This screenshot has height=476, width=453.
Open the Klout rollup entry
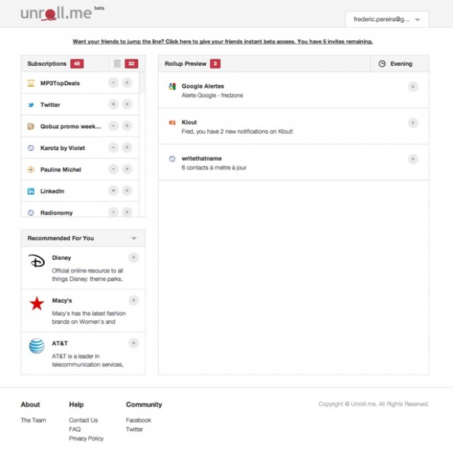[294, 126]
